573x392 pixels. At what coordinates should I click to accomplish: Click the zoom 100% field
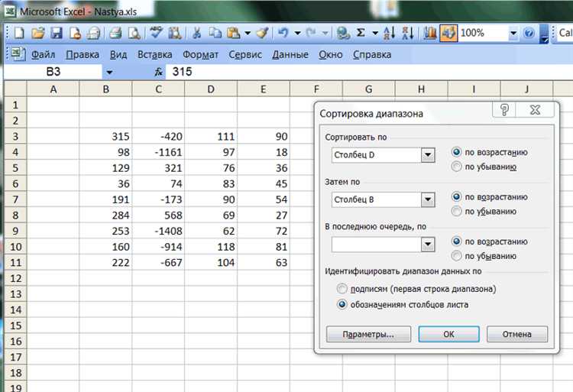click(483, 34)
